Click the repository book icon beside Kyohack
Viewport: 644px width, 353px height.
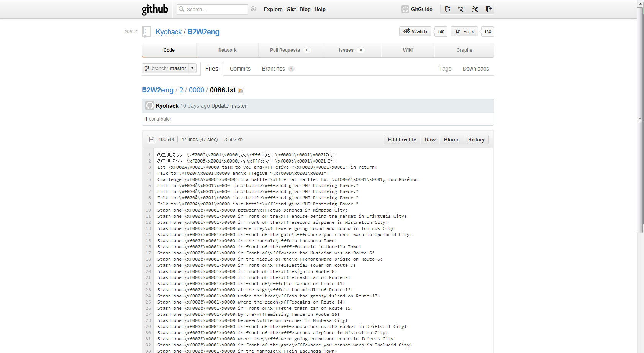pyautogui.click(x=146, y=32)
